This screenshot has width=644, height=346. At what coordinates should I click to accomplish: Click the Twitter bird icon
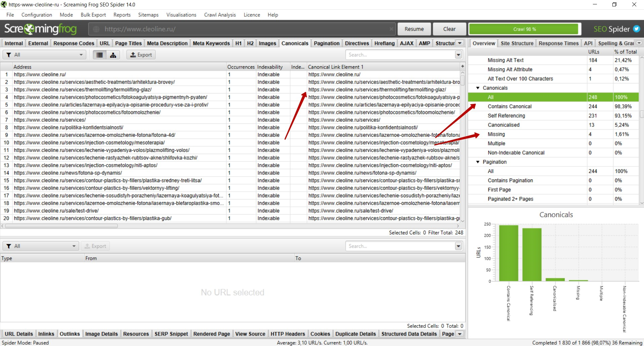pos(637,29)
